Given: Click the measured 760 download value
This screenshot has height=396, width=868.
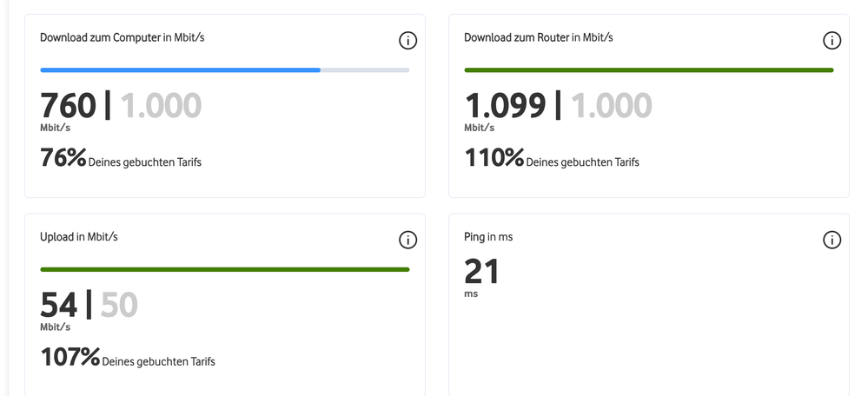Looking at the screenshot, I should [68, 106].
